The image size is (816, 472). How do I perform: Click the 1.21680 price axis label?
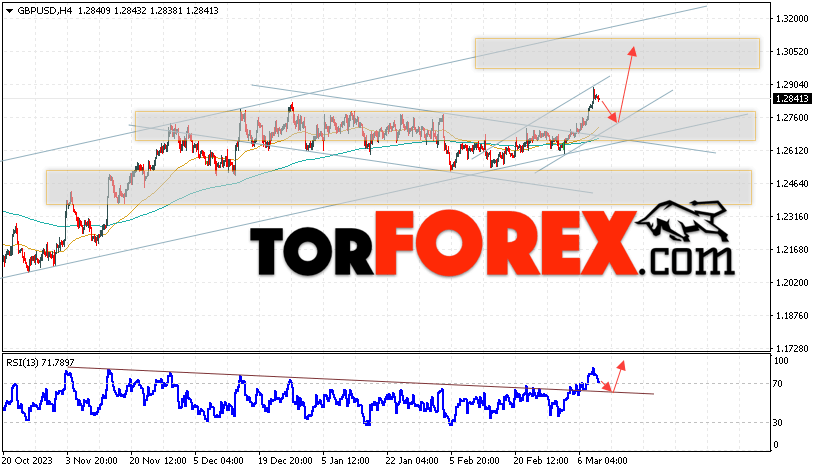(792, 249)
